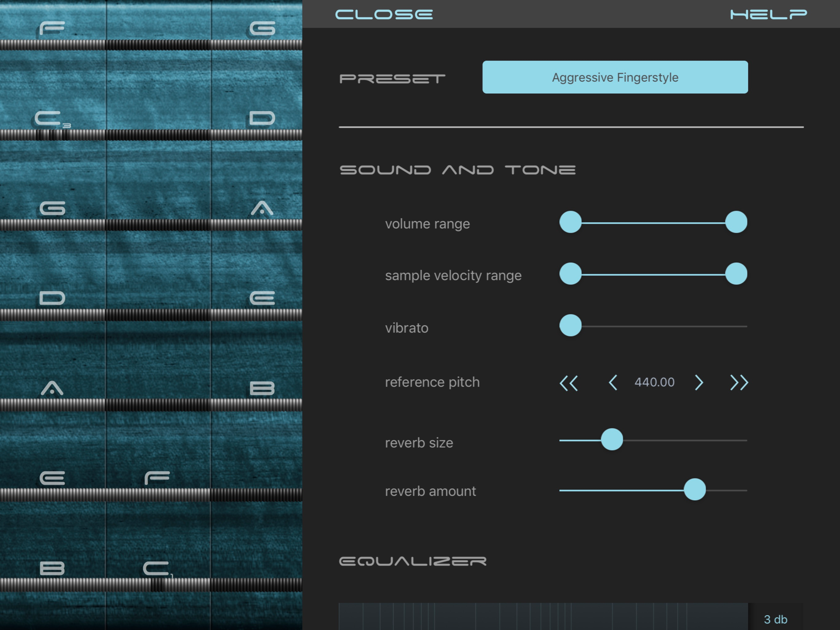This screenshot has width=840, height=630.
Task: Click the vibrato slider handle
Action: (570, 325)
